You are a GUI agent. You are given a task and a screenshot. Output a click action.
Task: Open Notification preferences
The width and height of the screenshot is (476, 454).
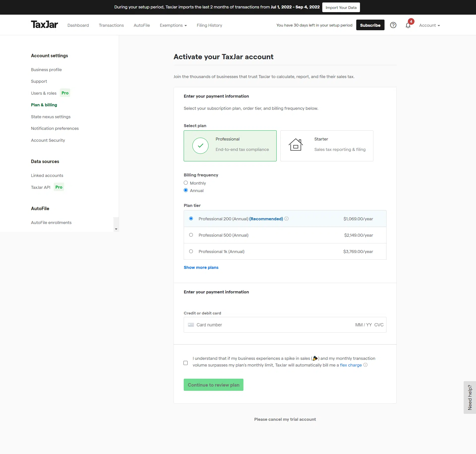coord(55,128)
